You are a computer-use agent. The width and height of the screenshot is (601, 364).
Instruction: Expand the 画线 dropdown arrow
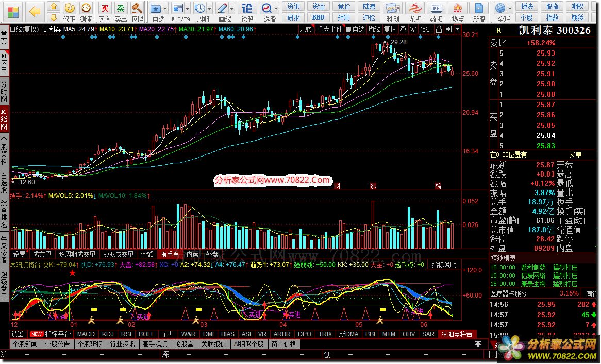(x=232, y=8)
